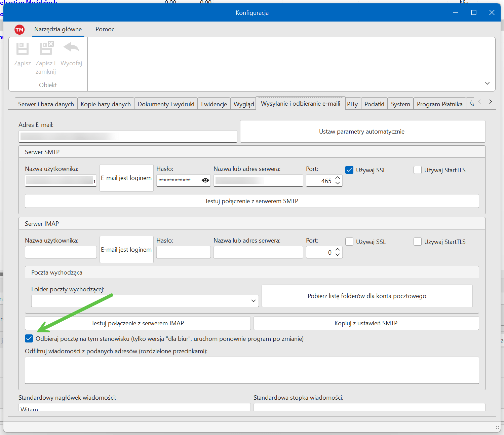Click the Zapisz save icon
Image resolution: width=504 pixels, height=435 pixels.
point(23,49)
